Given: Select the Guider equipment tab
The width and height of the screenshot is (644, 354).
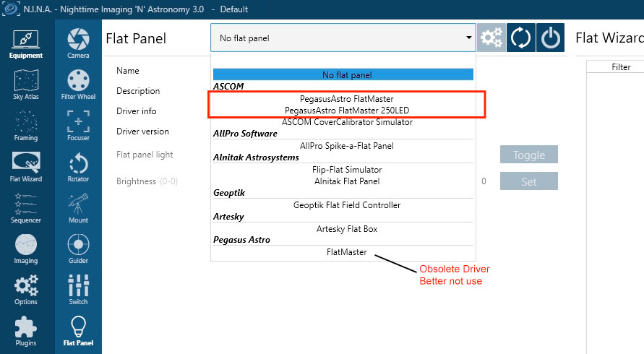Looking at the screenshot, I should tap(78, 249).
